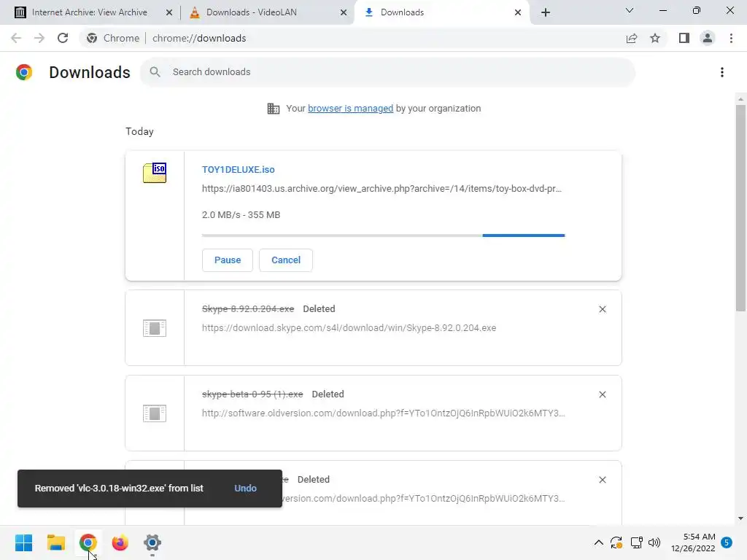The width and height of the screenshot is (747, 560).
Task: Show hidden system tray icons
Action: [599, 542]
